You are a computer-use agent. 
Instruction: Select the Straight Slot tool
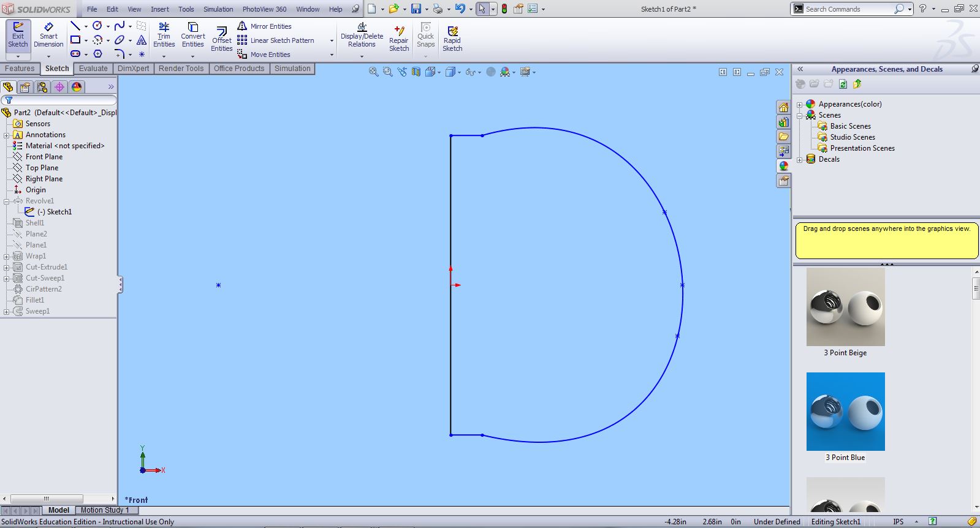[x=75, y=54]
